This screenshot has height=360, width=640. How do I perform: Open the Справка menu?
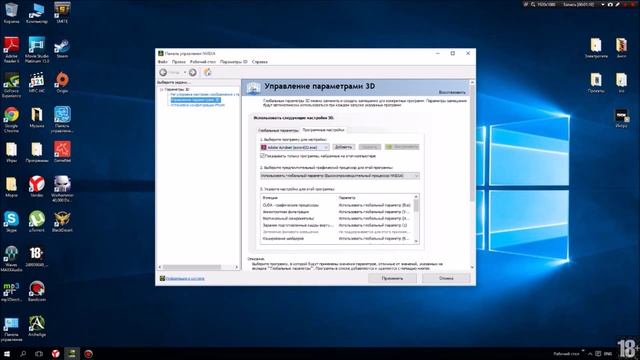coord(260,62)
